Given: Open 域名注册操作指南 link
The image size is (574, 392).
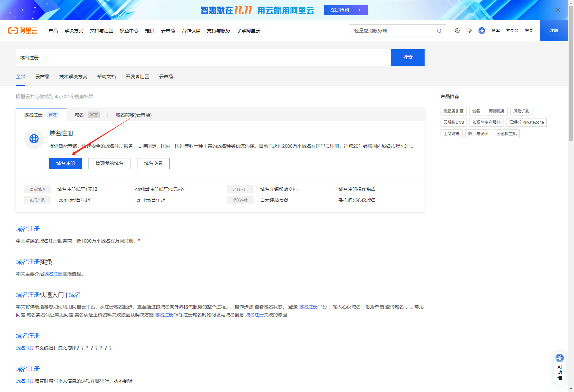Looking at the screenshot, I should pos(357,189).
